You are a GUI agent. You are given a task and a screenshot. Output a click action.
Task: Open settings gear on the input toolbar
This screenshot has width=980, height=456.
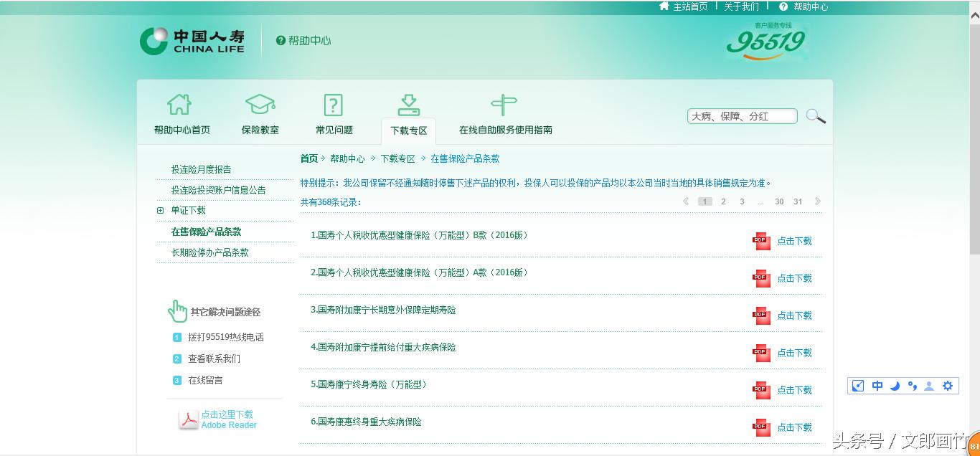click(948, 386)
